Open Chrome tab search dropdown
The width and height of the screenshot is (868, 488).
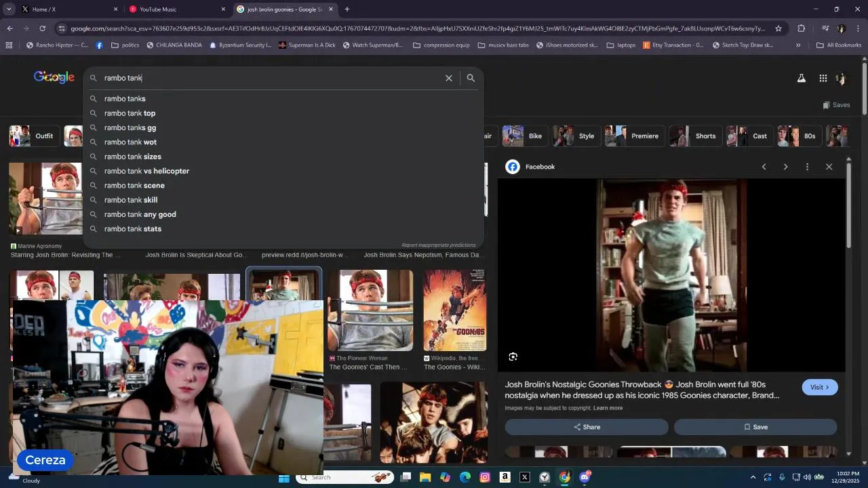tap(9, 9)
